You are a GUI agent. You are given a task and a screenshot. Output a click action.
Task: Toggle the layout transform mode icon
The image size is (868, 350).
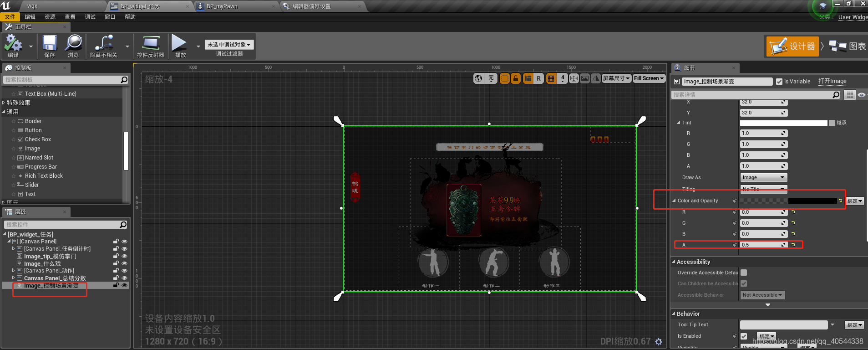click(528, 78)
